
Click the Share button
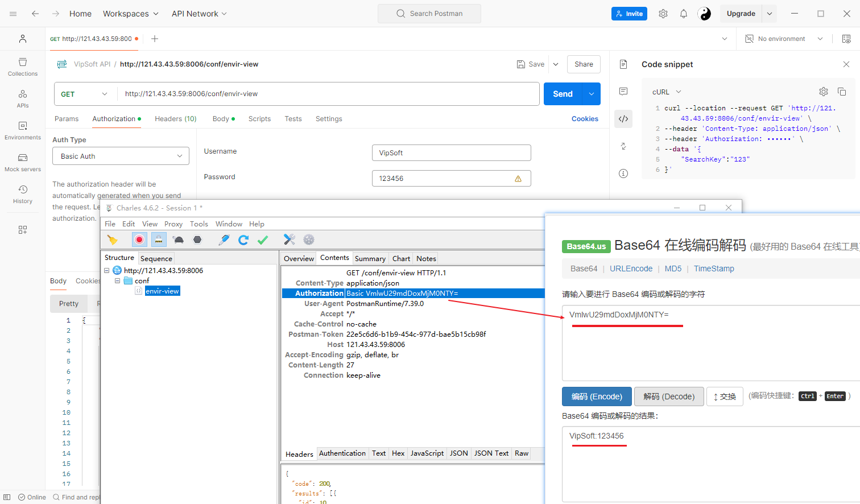pos(584,64)
